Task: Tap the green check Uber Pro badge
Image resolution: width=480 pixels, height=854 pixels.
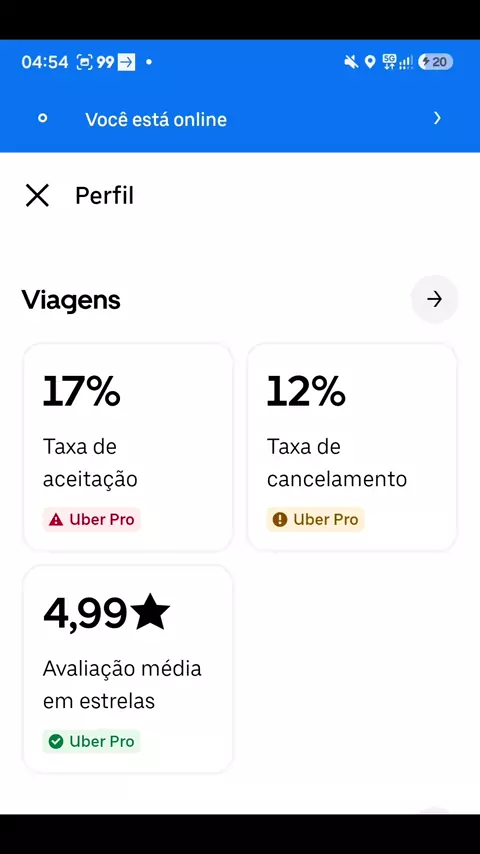Action: [92, 741]
